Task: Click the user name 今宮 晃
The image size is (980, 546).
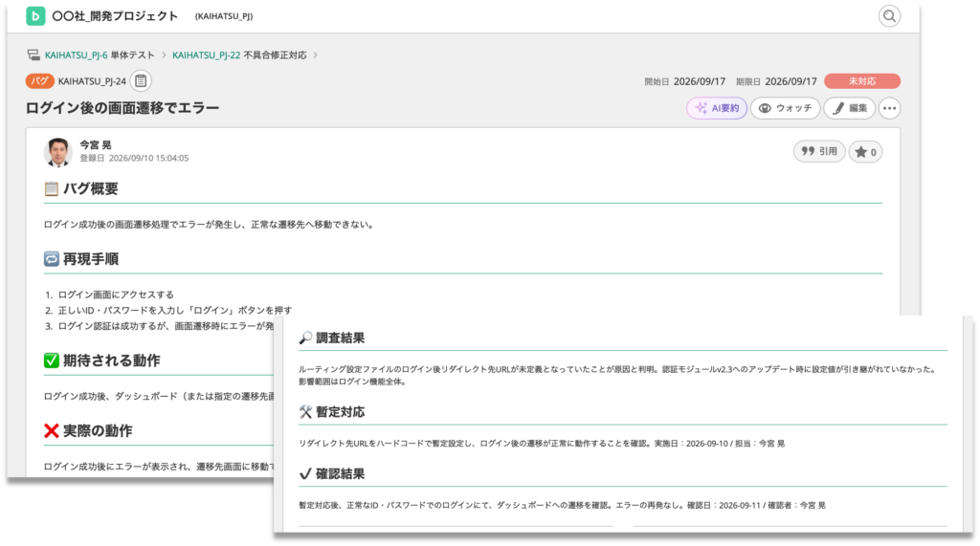Action: 95,144
